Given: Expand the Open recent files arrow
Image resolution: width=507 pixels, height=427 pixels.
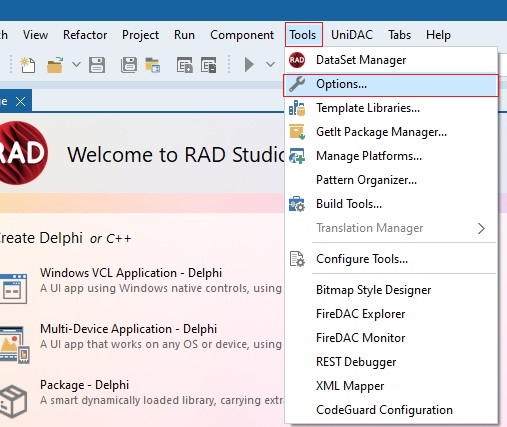Looking at the screenshot, I should tap(76, 64).
